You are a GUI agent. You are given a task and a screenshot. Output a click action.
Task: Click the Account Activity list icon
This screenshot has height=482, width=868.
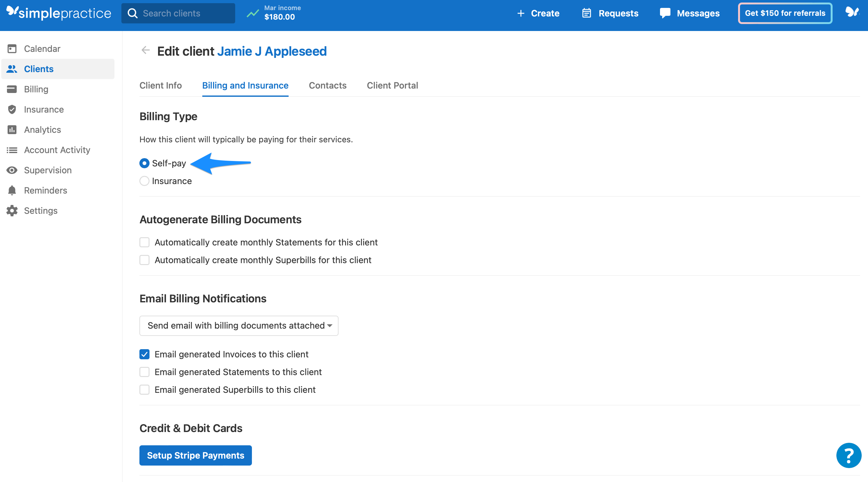point(12,150)
